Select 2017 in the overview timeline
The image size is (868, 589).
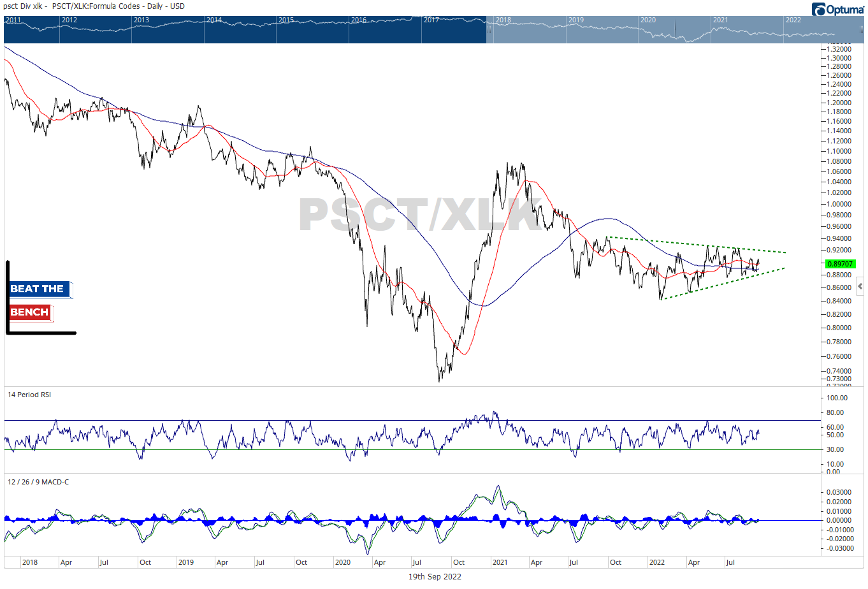click(x=431, y=20)
